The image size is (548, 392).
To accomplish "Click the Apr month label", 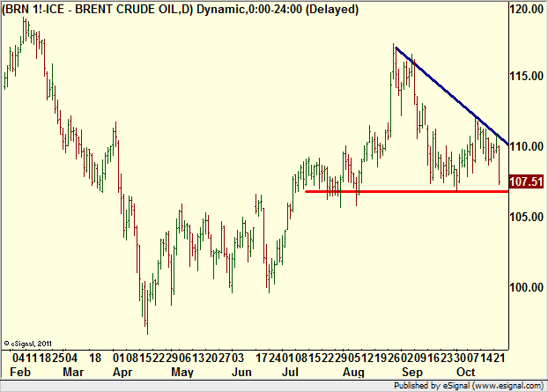I will point(122,373).
